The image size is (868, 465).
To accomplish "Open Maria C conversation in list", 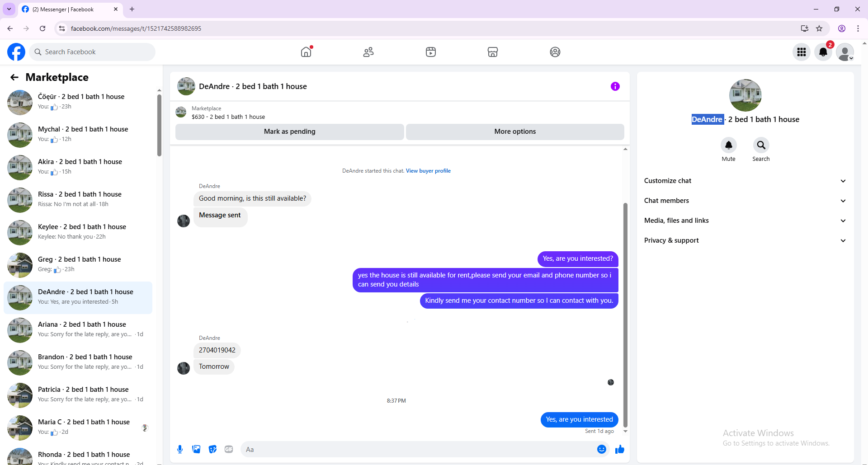I will tap(78, 427).
